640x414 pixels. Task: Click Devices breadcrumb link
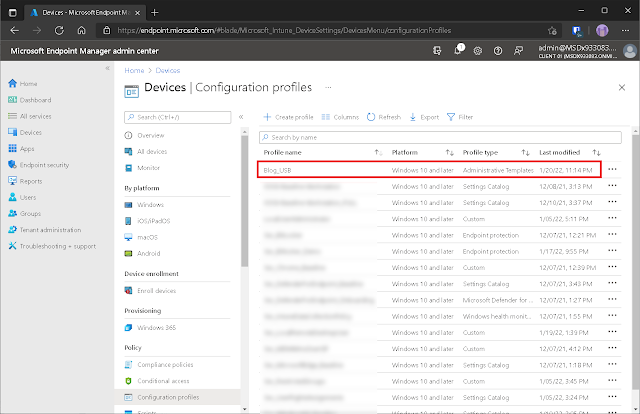click(x=168, y=71)
